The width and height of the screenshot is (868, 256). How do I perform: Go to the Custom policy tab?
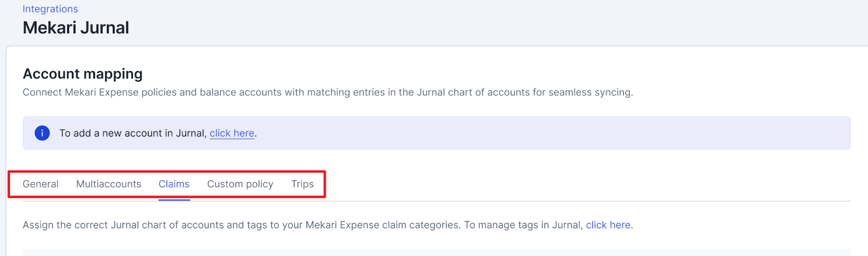[240, 184]
